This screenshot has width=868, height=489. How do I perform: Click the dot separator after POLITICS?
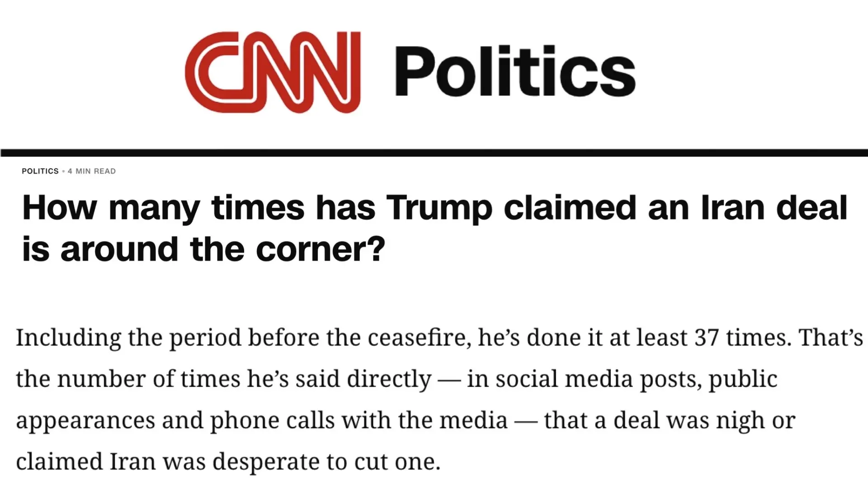point(63,171)
